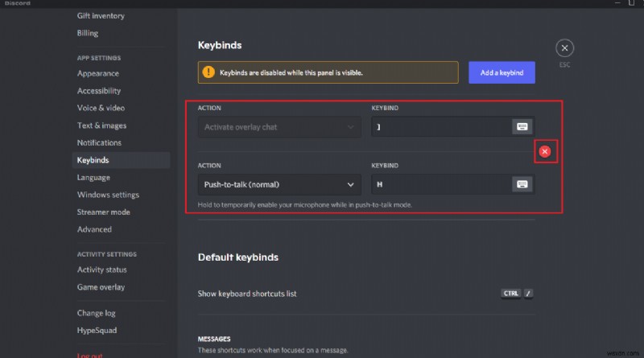The height and width of the screenshot is (358, 644).
Task: Switch to the Notifications tab
Action: point(99,142)
